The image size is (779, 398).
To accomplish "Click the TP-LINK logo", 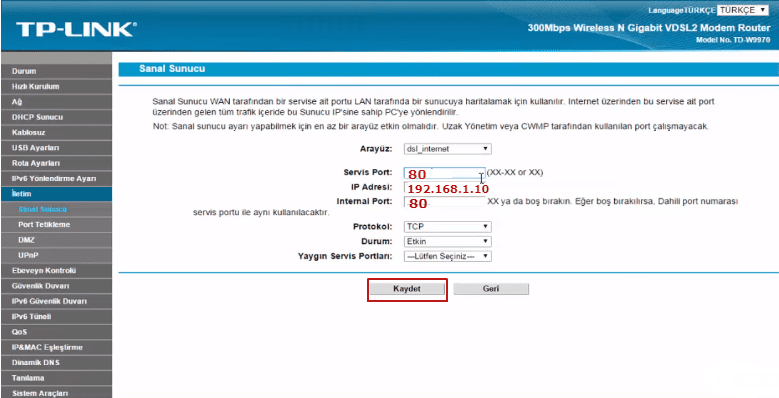I will click(x=76, y=29).
